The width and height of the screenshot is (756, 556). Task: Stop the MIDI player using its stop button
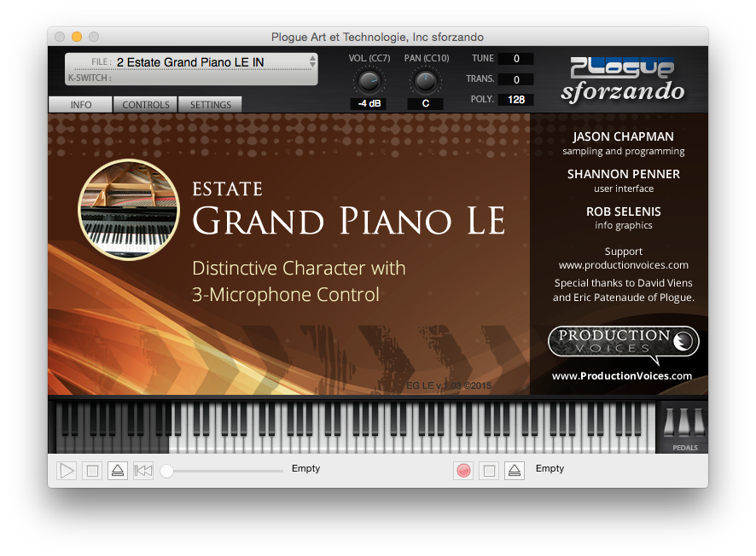click(x=92, y=471)
